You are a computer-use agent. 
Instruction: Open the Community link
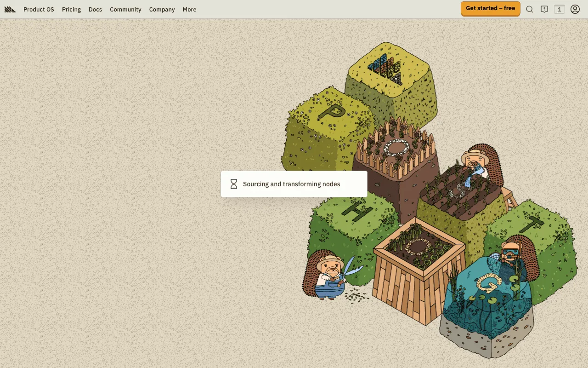point(125,9)
